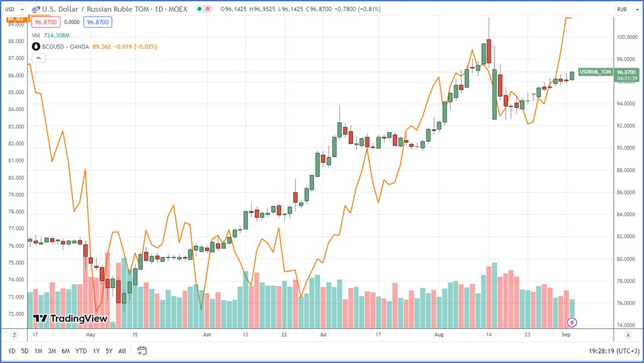644x363 pixels.
Task: Toggle auto-scale A button on price axis
Action: (629, 335)
